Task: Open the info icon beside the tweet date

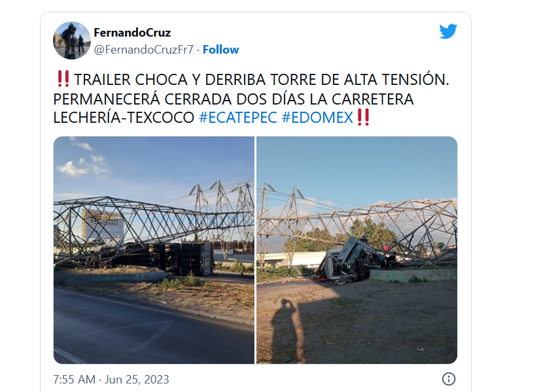Action: click(449, 379)
